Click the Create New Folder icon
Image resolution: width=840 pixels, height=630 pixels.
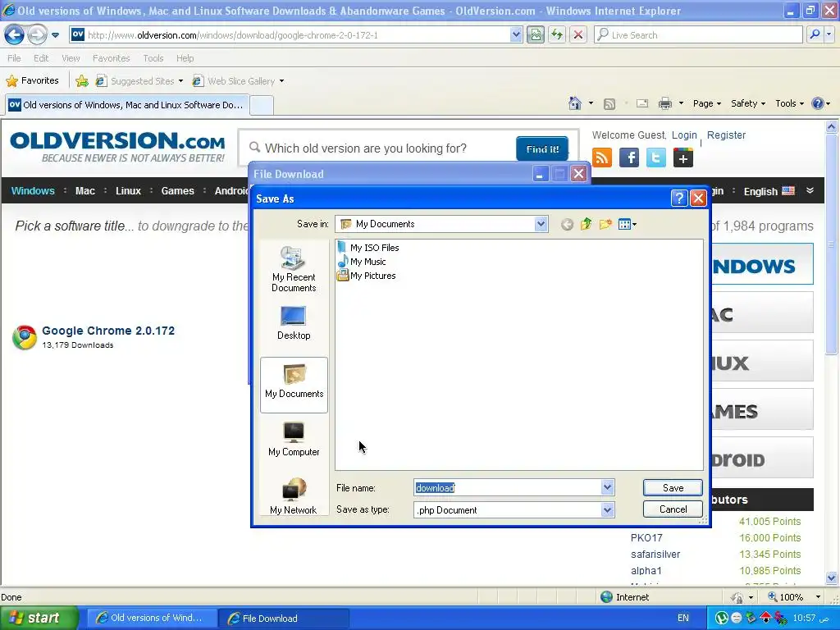tap(605, 224)
